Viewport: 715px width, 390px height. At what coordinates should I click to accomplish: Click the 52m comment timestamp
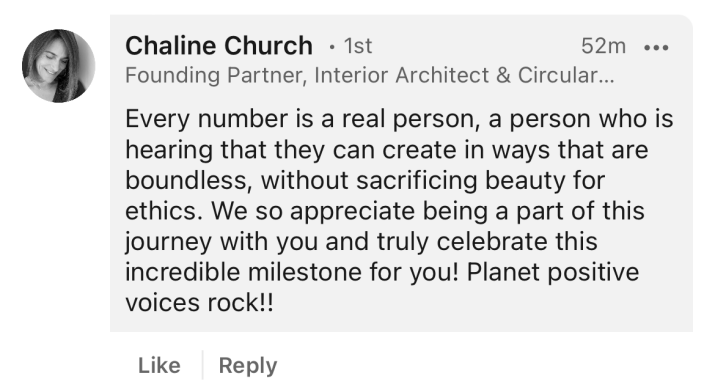pos(603,46)
